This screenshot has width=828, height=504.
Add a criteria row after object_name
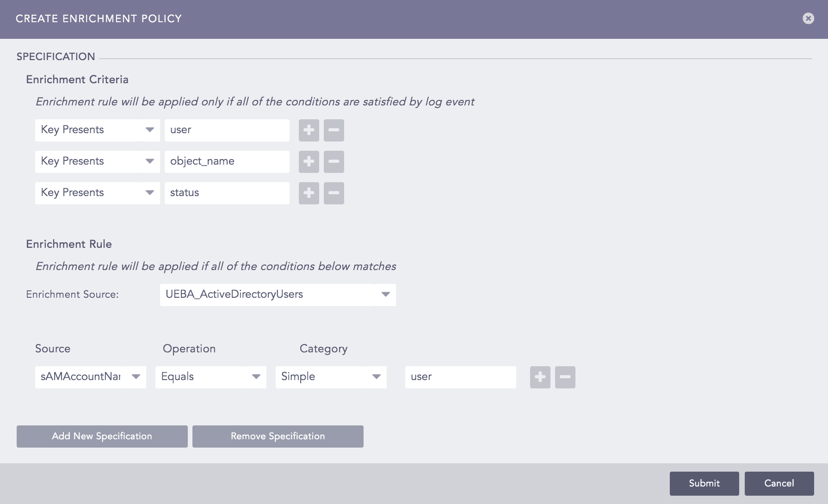(x=309, y=162)
